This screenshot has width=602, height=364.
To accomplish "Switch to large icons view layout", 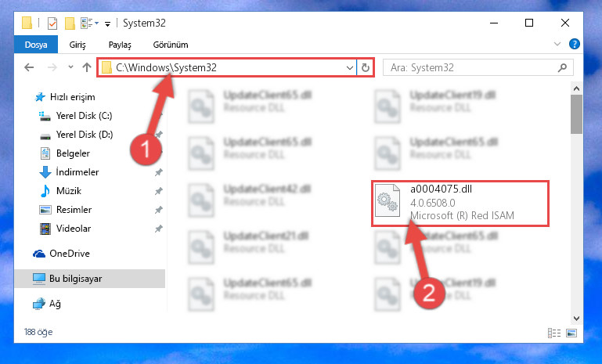I will [x=571, y=333].
